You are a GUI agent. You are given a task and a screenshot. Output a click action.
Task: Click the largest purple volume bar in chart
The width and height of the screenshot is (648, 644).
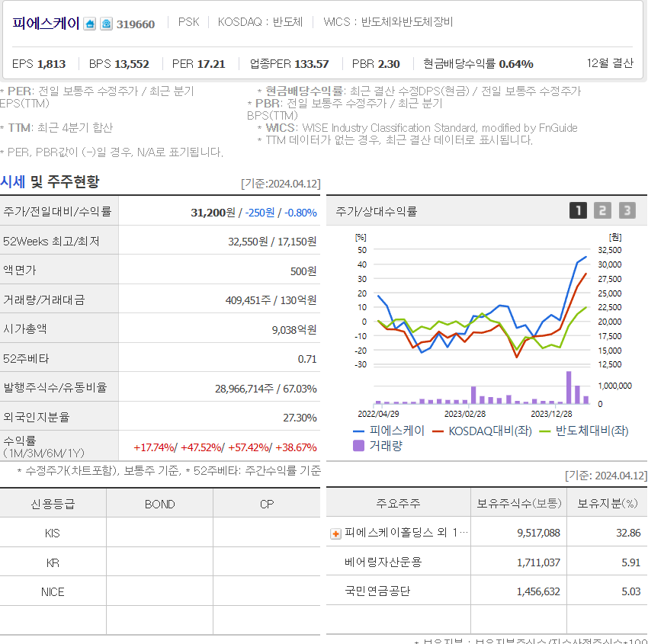click(569, 387)
